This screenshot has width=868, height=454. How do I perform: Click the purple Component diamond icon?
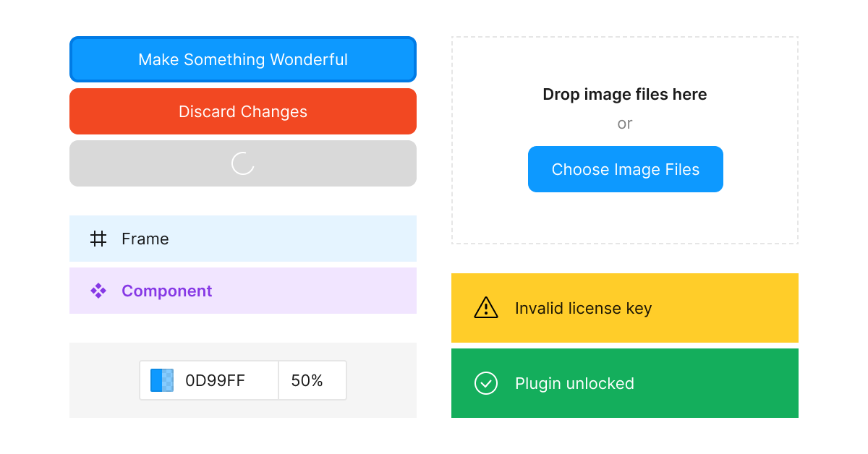(x=98, y=291)
